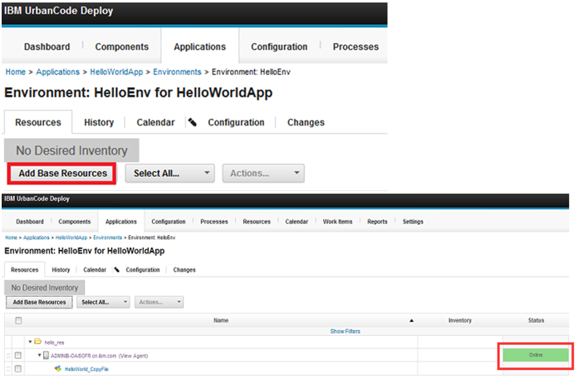The height and width of the screenshot is (384, 588).
Task: Open environment Configuration sub-tab in bottom screenshot
Action: [143, 269]
